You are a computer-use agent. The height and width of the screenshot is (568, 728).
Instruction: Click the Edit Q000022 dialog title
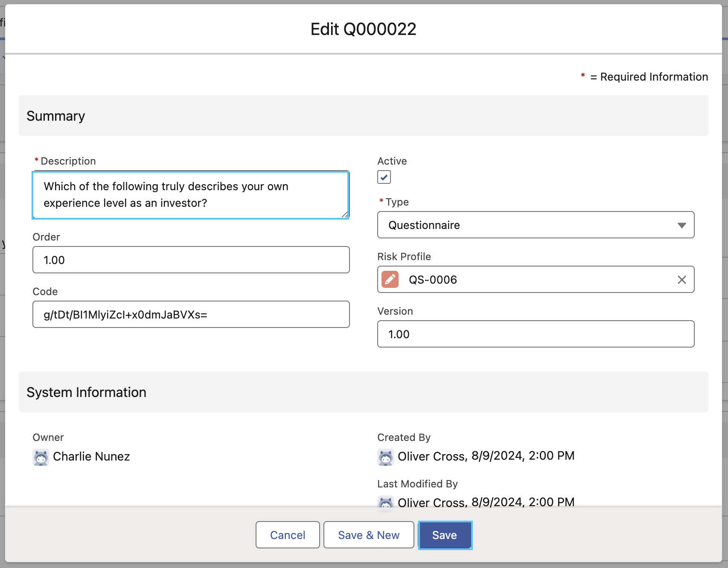(364, 29)
